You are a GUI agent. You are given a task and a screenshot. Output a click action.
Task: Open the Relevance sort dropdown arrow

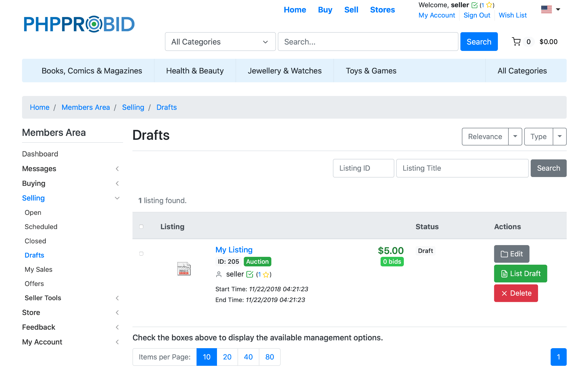tap(515, 136)
